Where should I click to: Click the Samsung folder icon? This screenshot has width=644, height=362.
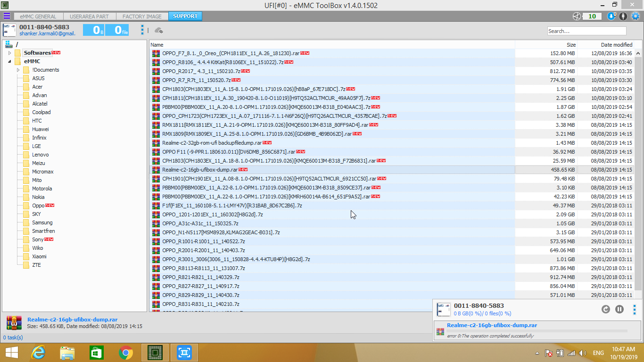(x=26, y=222)
